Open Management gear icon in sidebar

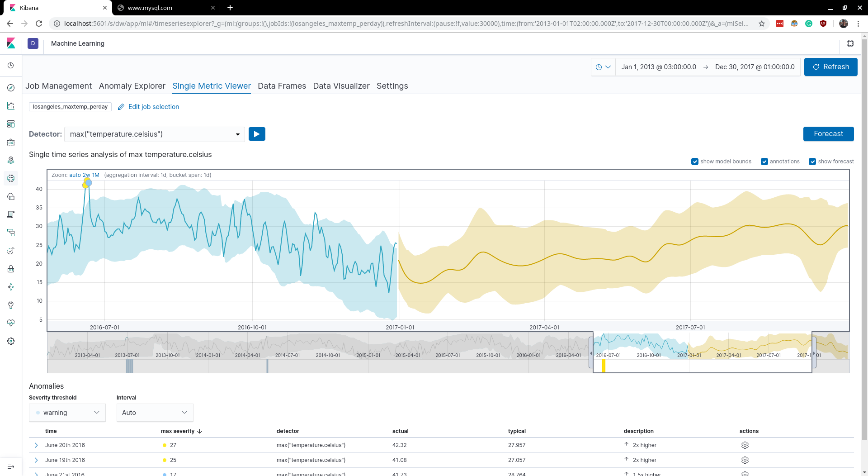tap(11, 341)
